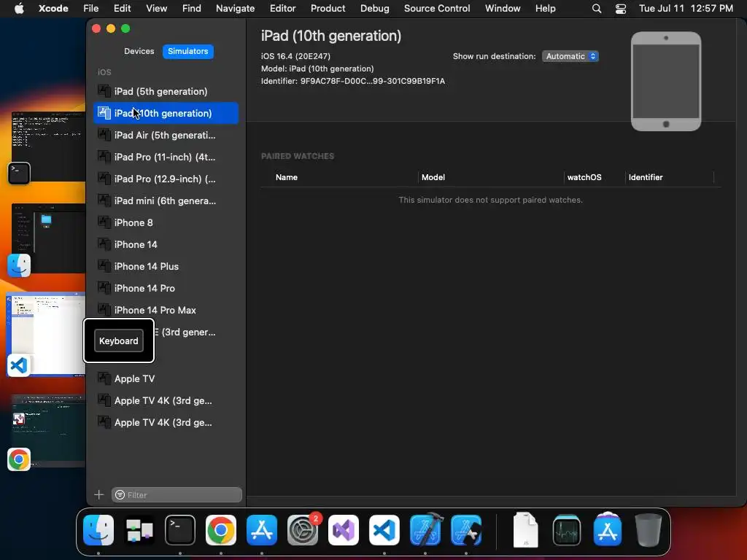
Task: Open Trash from the Dock
Action: [x=649, y=530]
